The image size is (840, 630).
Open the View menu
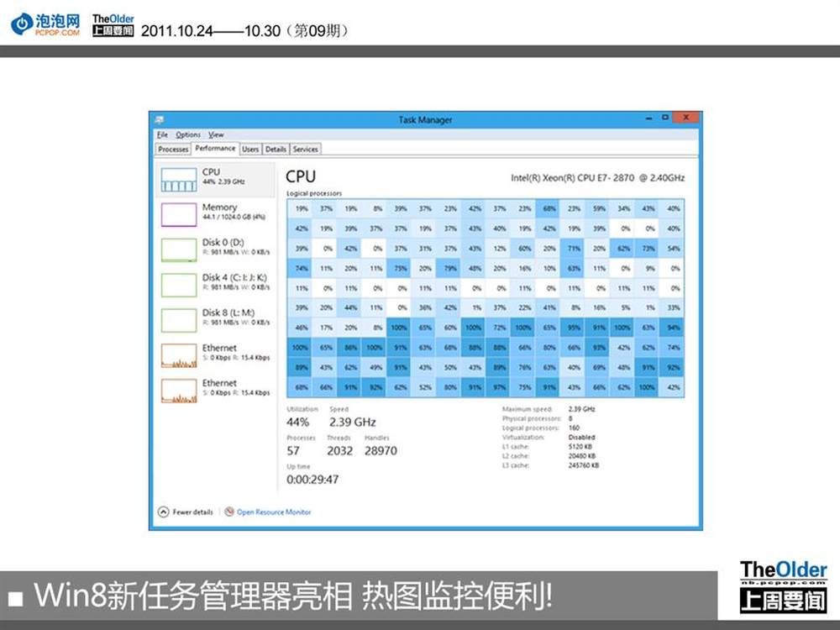coord(216,134)
